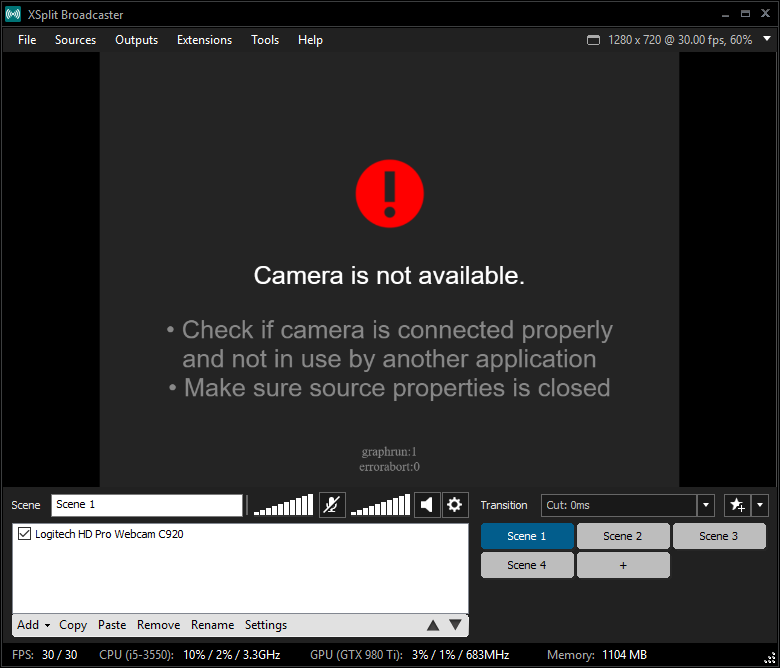
Task: Click the red camera error icon
Action: click(x=390, y=193)
